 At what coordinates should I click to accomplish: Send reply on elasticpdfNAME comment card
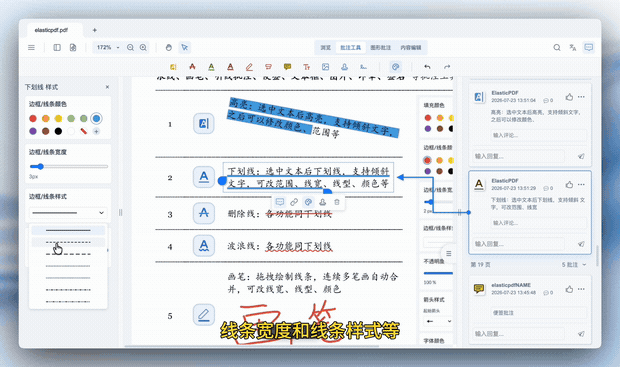pos(581,334)
